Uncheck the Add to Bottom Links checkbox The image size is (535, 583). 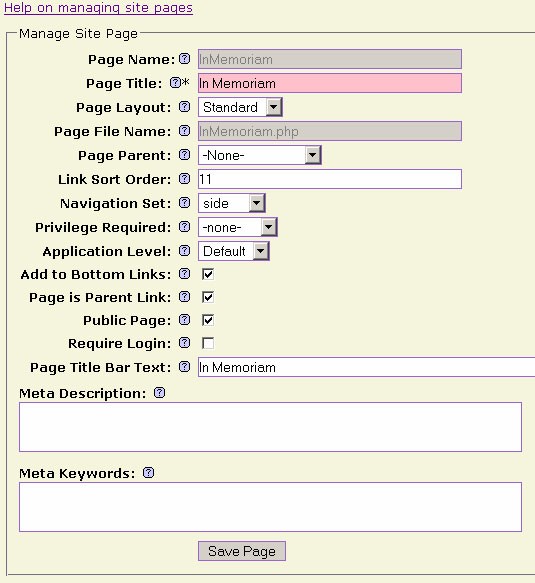tap(208, 274)
